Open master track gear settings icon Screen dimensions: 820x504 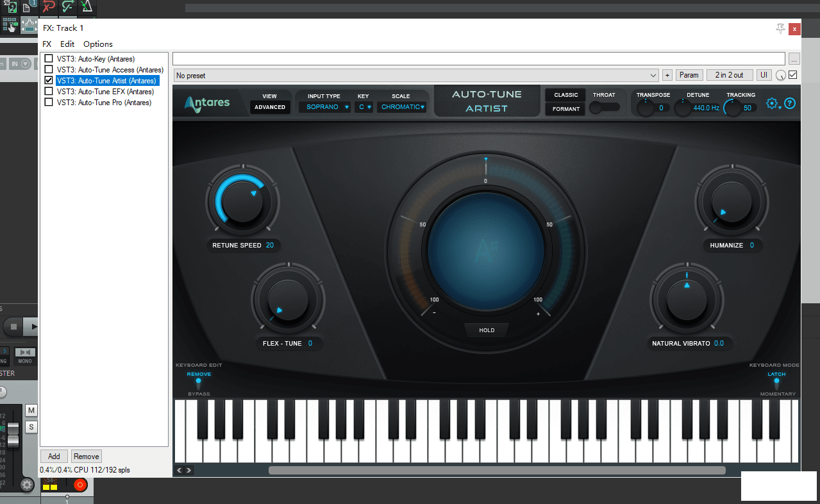[27, 485]
